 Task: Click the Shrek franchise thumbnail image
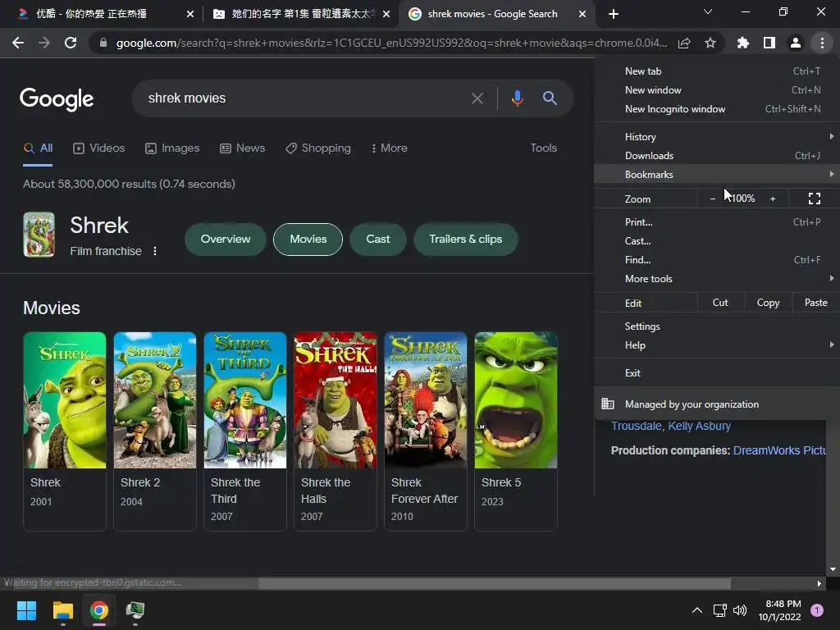coord(39,235)
